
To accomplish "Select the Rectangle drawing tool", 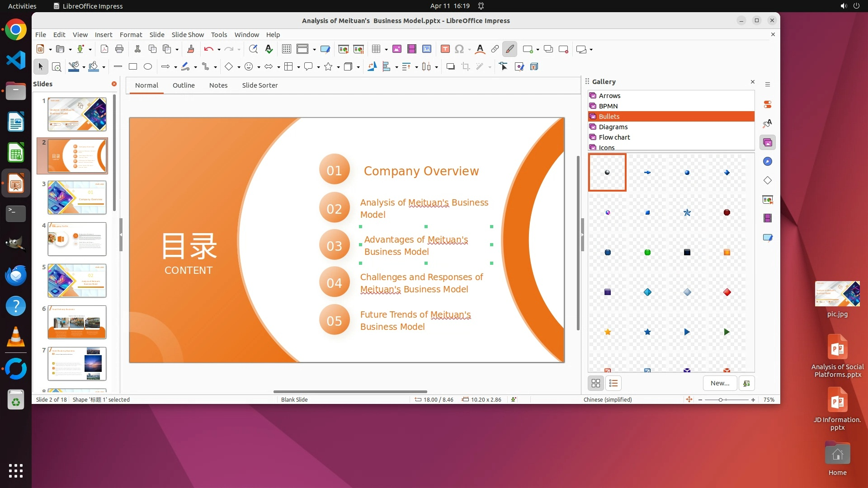I will pos(133,67).
